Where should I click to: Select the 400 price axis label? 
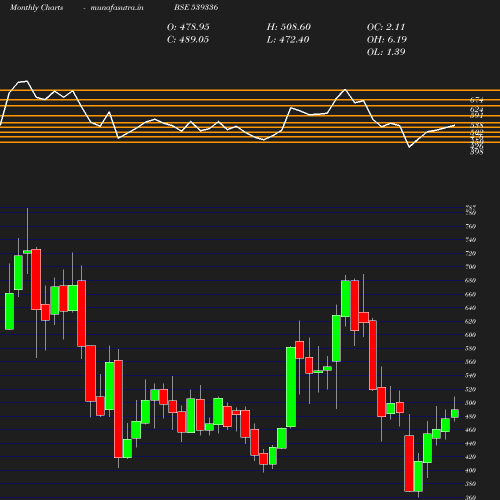coord(470,470)
